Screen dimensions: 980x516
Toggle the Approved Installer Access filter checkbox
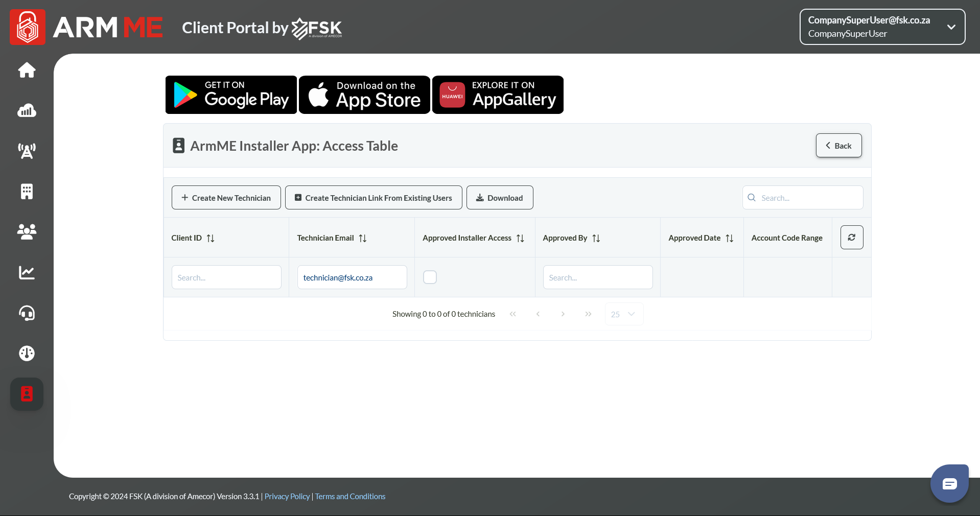[430, 277]
